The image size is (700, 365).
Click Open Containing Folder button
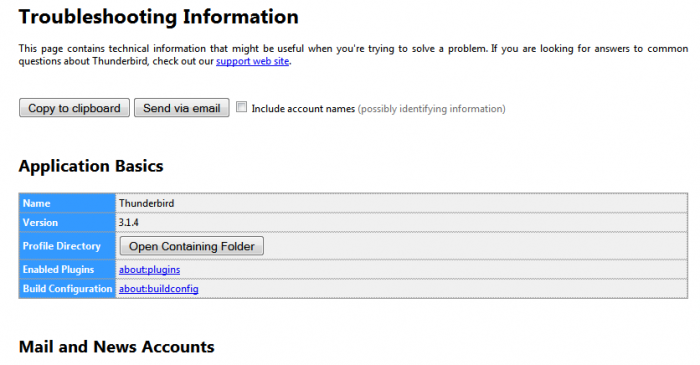[192, 246]
